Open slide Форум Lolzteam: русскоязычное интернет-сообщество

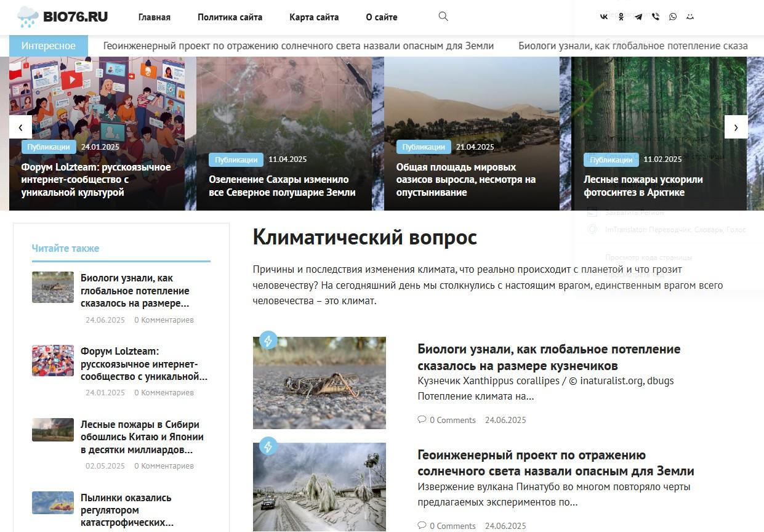tap(96, 180)
